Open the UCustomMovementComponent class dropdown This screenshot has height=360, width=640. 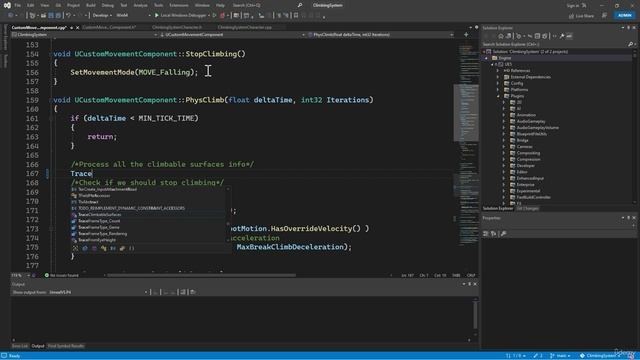[232, 35]
